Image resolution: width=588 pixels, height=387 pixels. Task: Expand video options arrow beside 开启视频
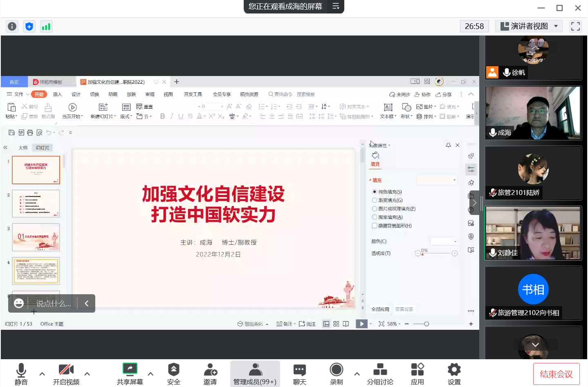click(x=87, y=374)
